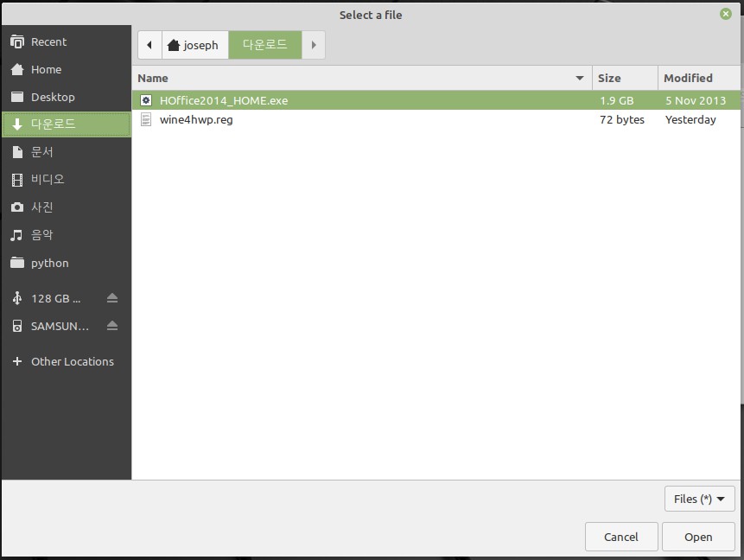Click the Desktop folder icon in sidebar

[x=17, y=97]
